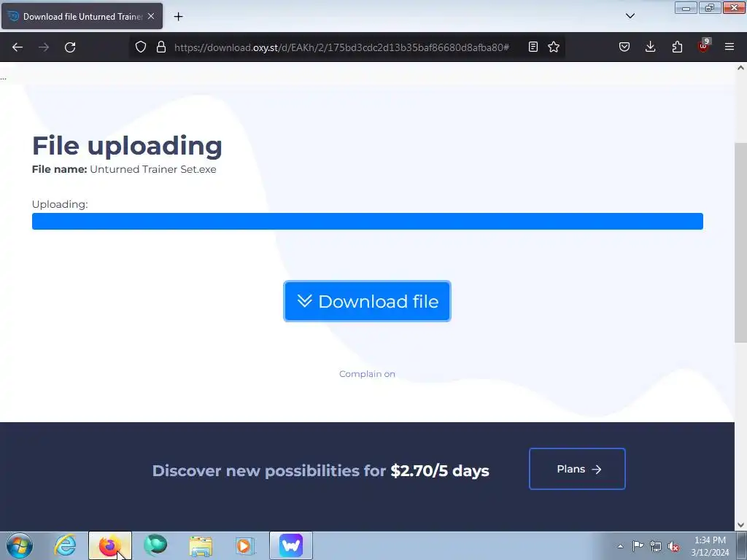Launch Windows Media Player taskbar icon
The width and height of the screenshot is (747, 560).
[246, 545]
